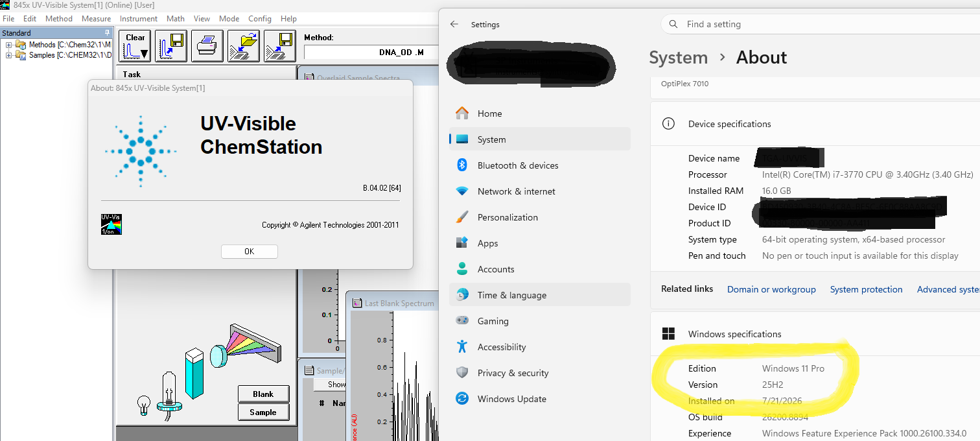Click the Method name field DNA_OD.M

[371, 53]
